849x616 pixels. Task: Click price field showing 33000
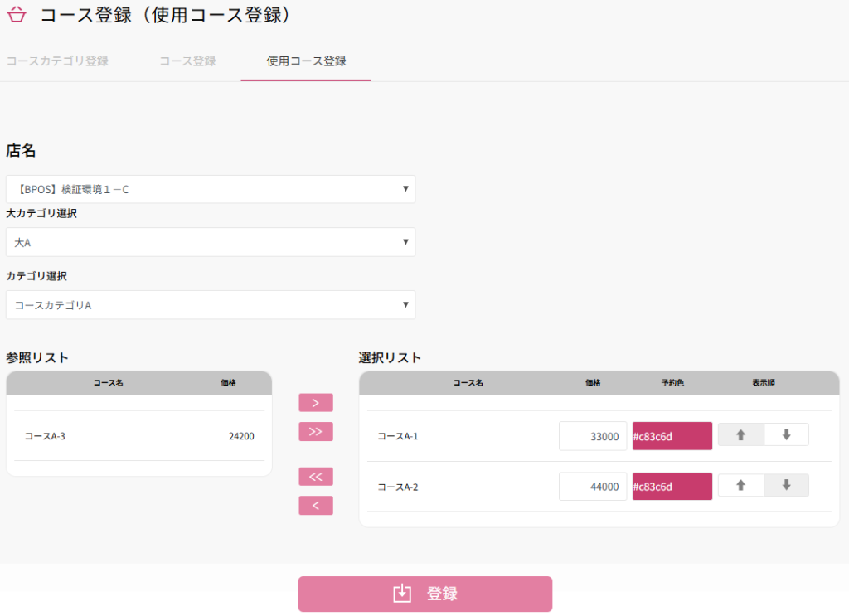592,436
